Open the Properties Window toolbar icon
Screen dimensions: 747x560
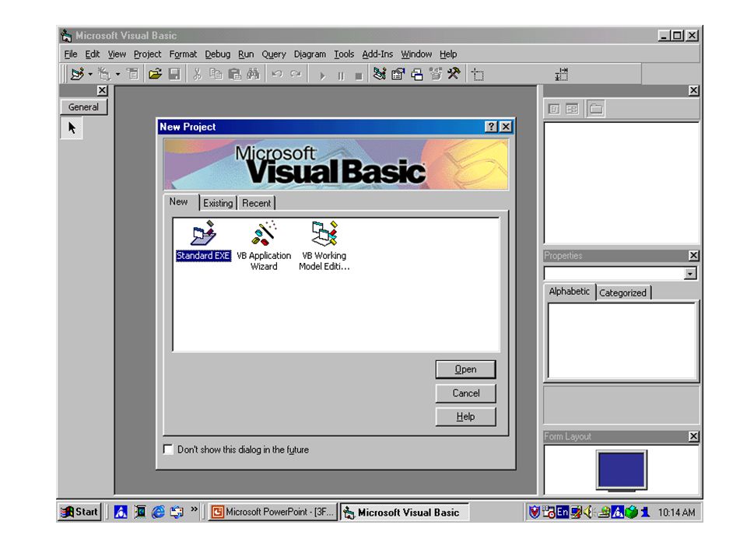pos(398,74)
